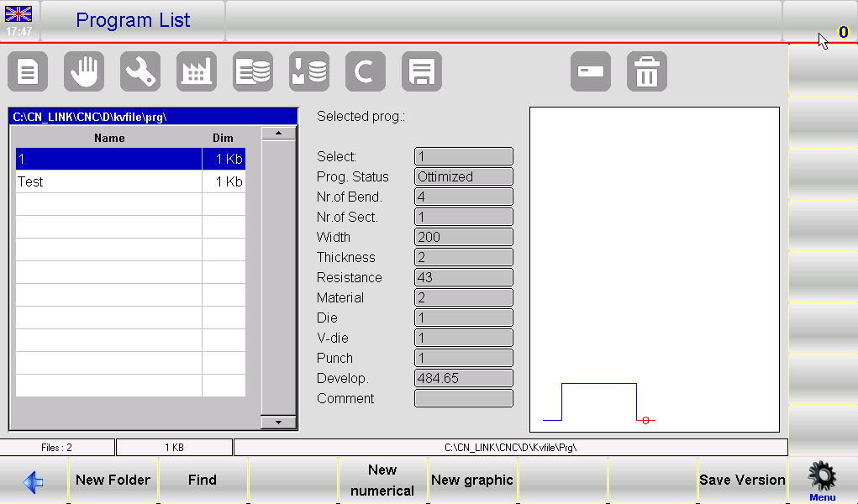Click the Comment input field
Viewport: 858px width, 504px height.
(x=463, y=398)
